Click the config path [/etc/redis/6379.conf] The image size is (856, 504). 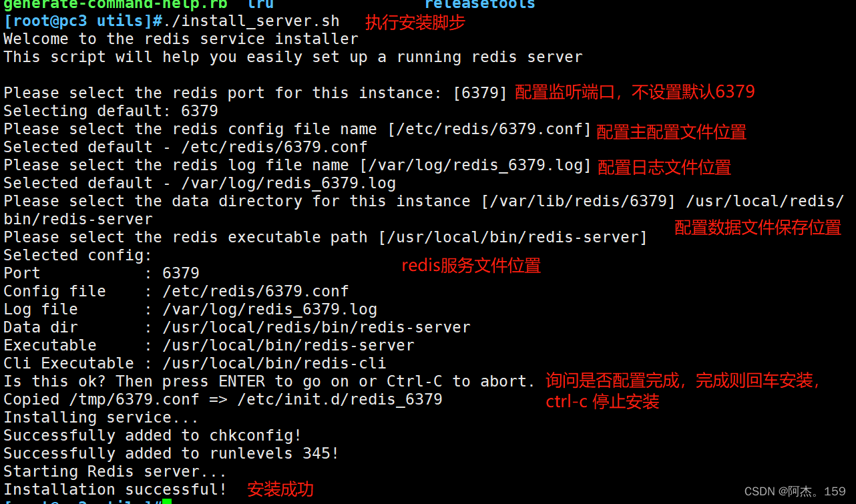pyautogui.click(x=489, y=129)
